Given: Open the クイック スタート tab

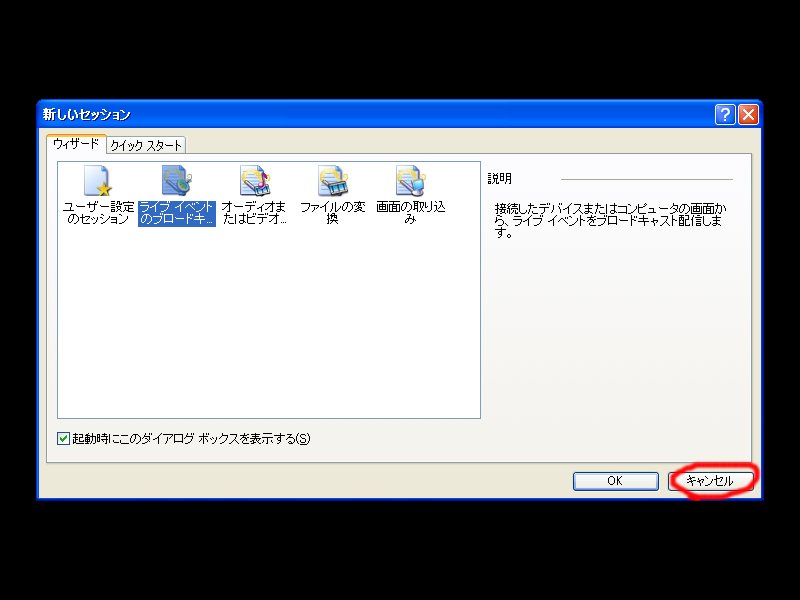Looking at the screenshot, I should click(146, 145).
